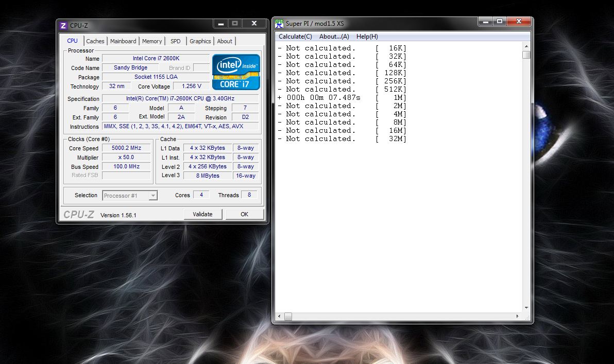
Task: Click the Revision value 'D2'
Action: (x=245, y=117)
